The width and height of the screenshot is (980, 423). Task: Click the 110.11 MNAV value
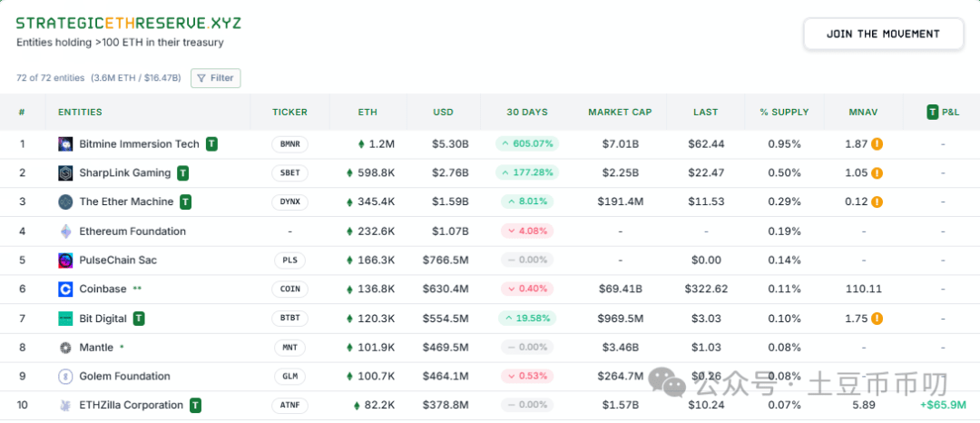864,290
